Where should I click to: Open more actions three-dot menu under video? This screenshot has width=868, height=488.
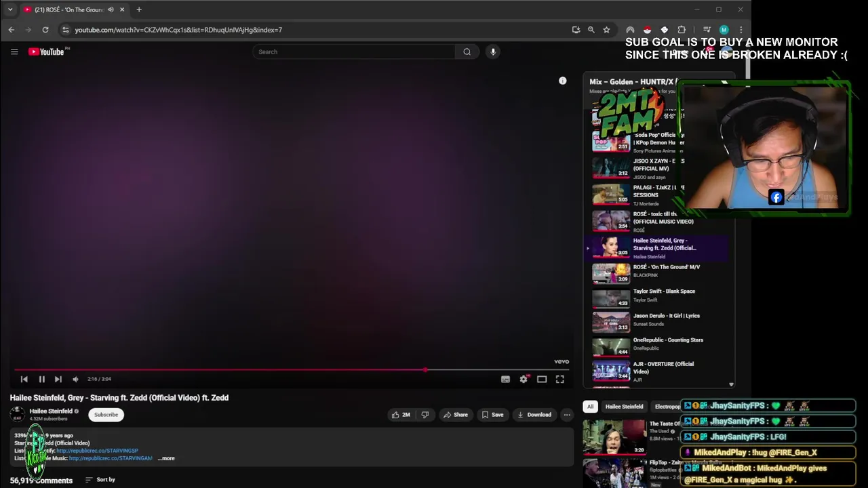tap(567, 415)
